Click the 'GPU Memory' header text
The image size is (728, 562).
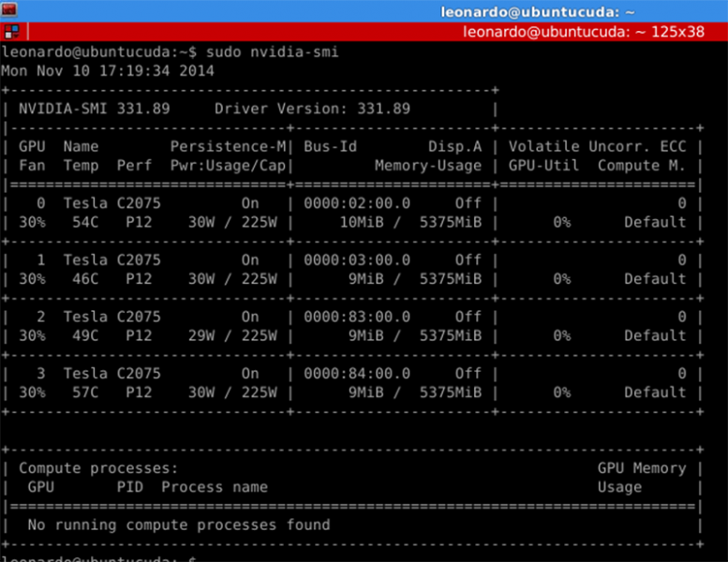tap(642, 468)
